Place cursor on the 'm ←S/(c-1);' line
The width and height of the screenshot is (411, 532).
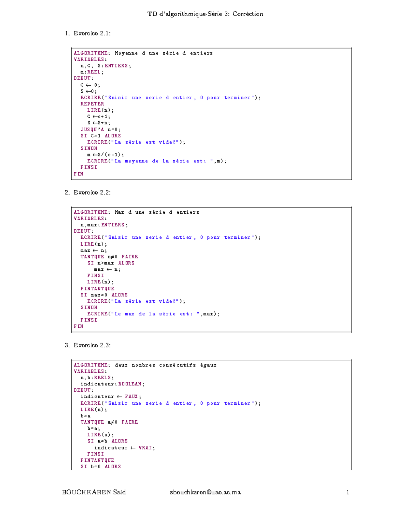(105, 154)
